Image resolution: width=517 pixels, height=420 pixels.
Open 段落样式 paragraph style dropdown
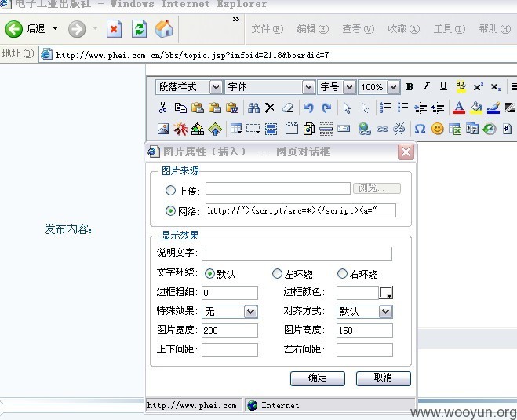pos(216,87)
